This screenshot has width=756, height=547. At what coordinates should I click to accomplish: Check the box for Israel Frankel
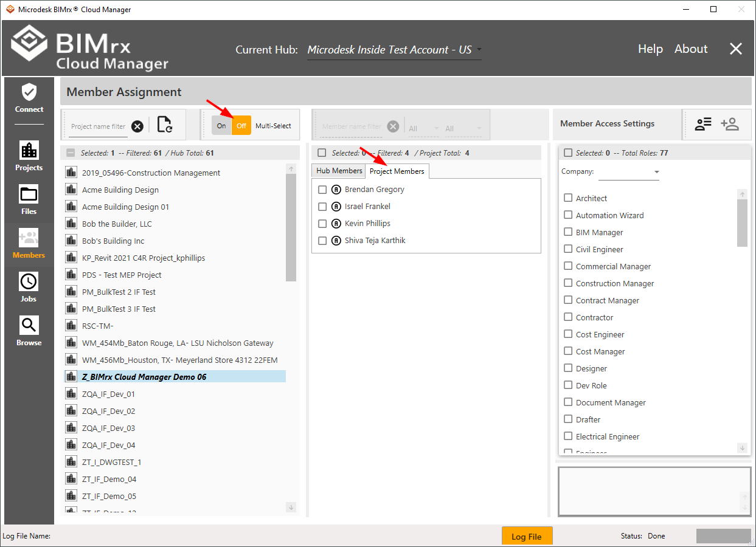322,207
